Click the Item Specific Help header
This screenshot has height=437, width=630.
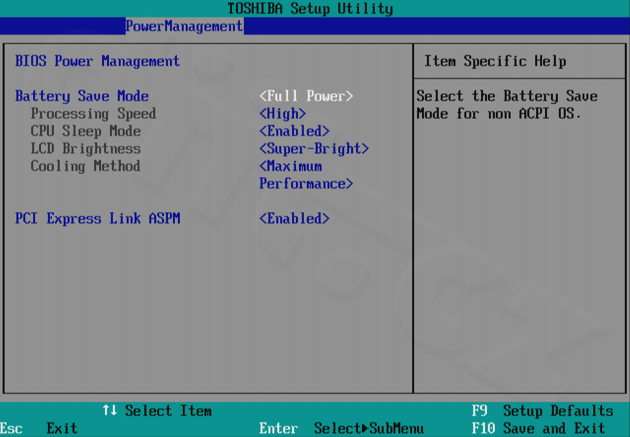pos(495,61)
